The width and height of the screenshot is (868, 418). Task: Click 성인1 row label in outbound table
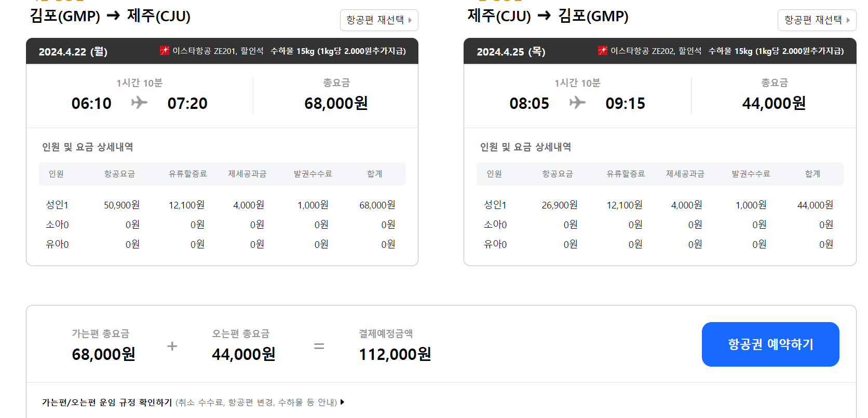[57, 205]
